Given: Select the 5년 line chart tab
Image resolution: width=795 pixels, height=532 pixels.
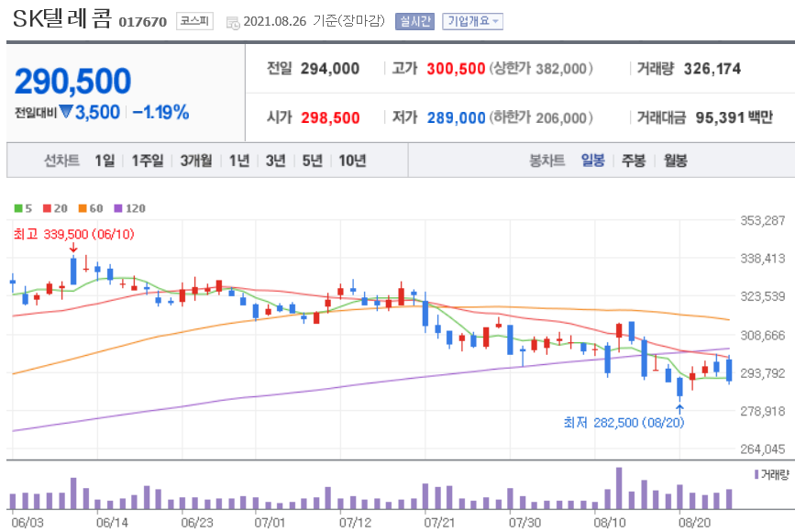Looking at the screenshot, I should tap(313, 161).
